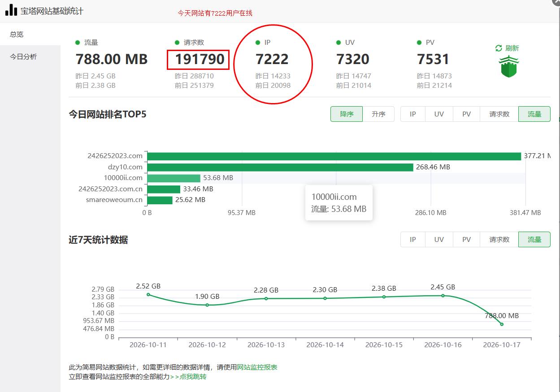The height and width of the screenshot is (392, 560).
Task: Click the 7222 IP count value
Action: pos(272,59)
